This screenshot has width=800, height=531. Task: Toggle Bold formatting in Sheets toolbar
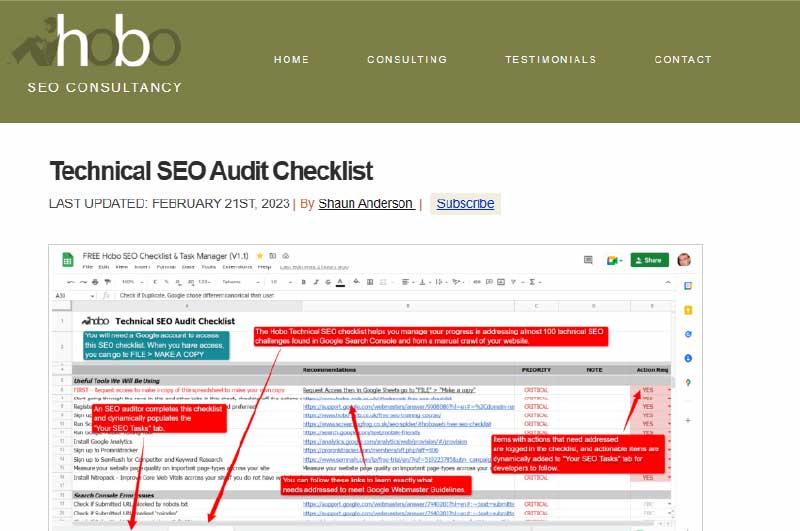click(304, 282)
